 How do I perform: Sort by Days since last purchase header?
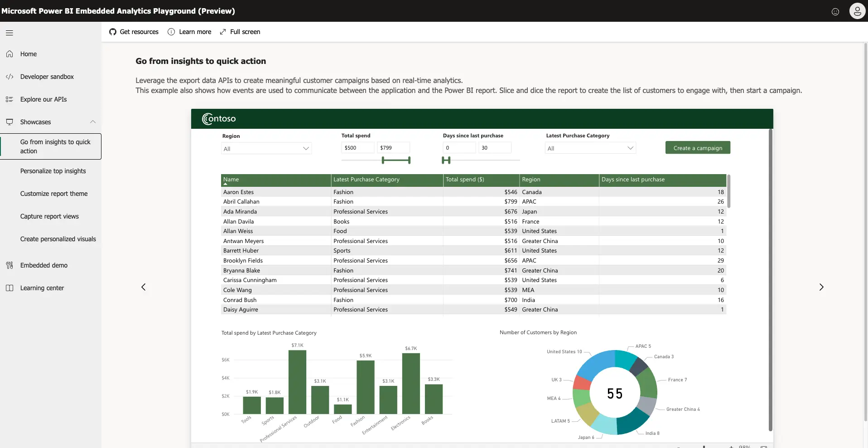663,180
